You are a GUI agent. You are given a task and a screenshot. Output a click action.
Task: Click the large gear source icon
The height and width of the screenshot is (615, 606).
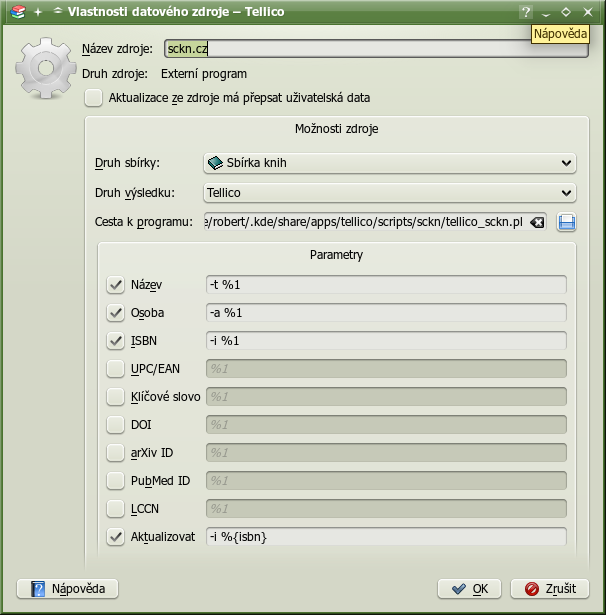coord(45,67)
